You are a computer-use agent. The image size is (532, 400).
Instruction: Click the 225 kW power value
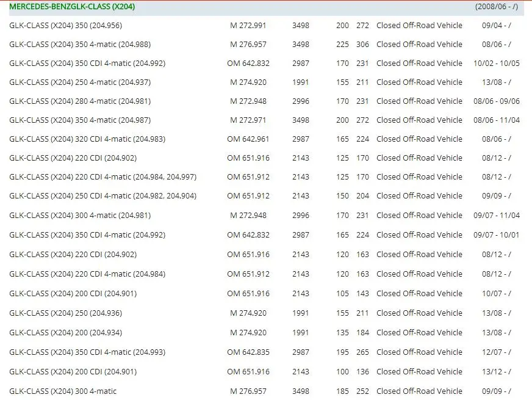tap(342, 45)
